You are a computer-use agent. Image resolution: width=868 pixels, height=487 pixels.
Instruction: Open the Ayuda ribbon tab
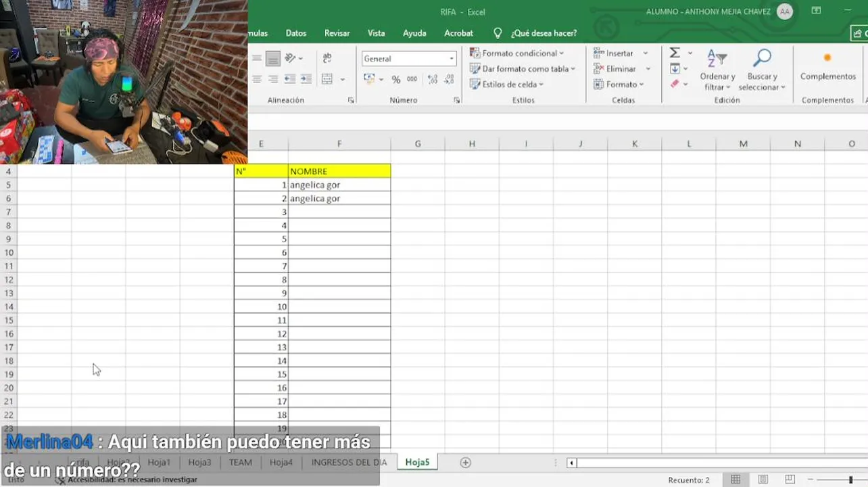click(x=414, y=33)
